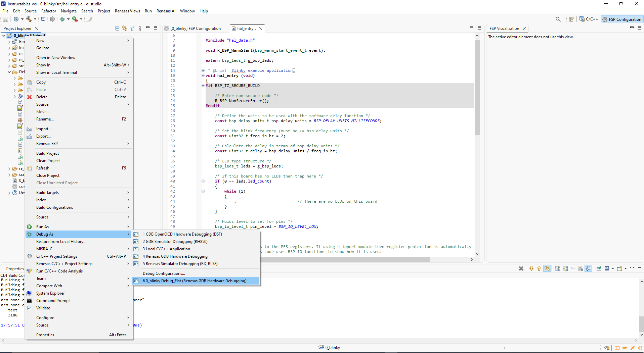Click the gray X remove icon in console toolbar

[521, 268]
